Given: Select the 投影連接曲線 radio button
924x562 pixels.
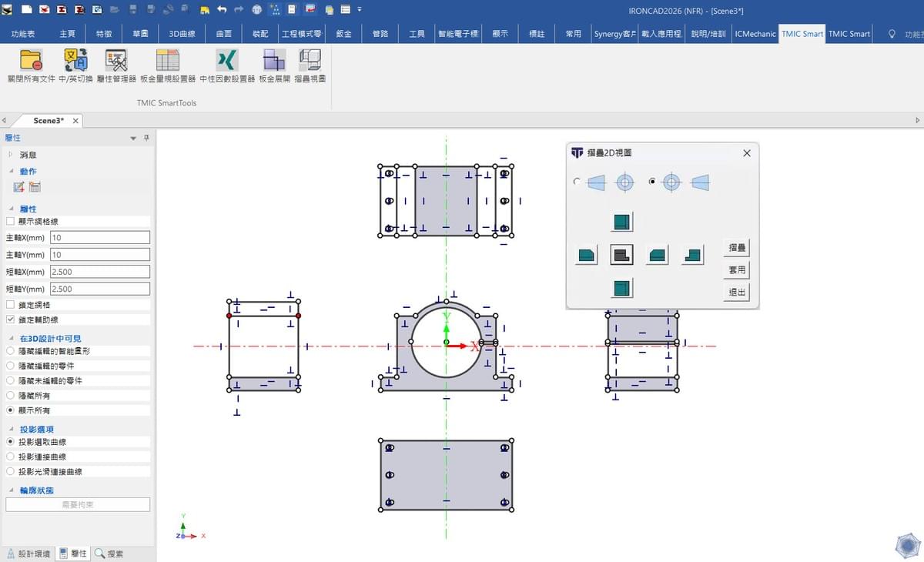Looking at the screenshot, I should 11,457.
